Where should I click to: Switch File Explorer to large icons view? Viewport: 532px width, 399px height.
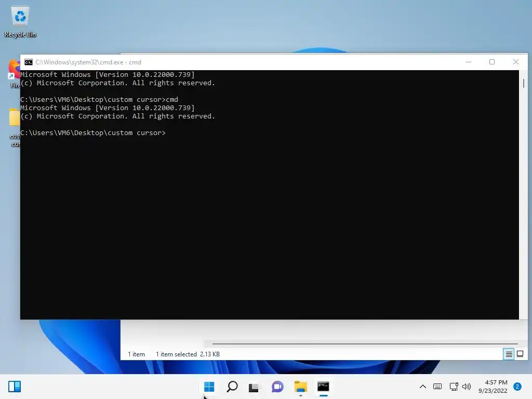520,354
